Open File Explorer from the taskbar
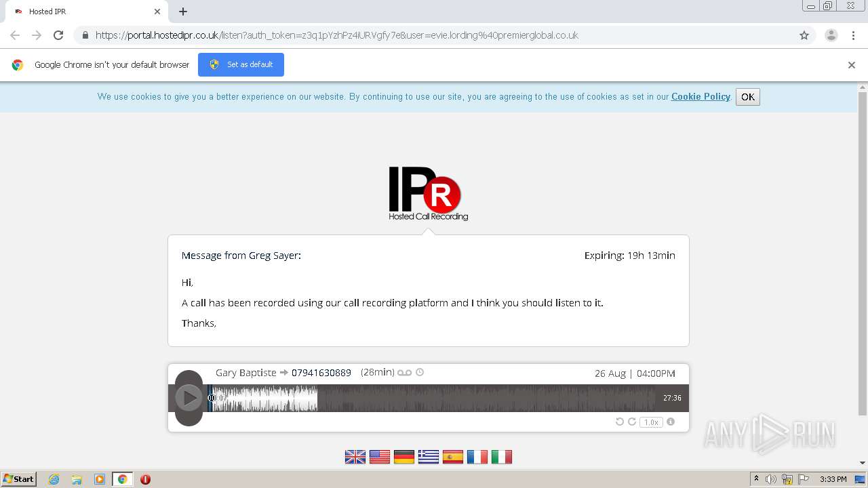868x488 pixels. (77, 479)
